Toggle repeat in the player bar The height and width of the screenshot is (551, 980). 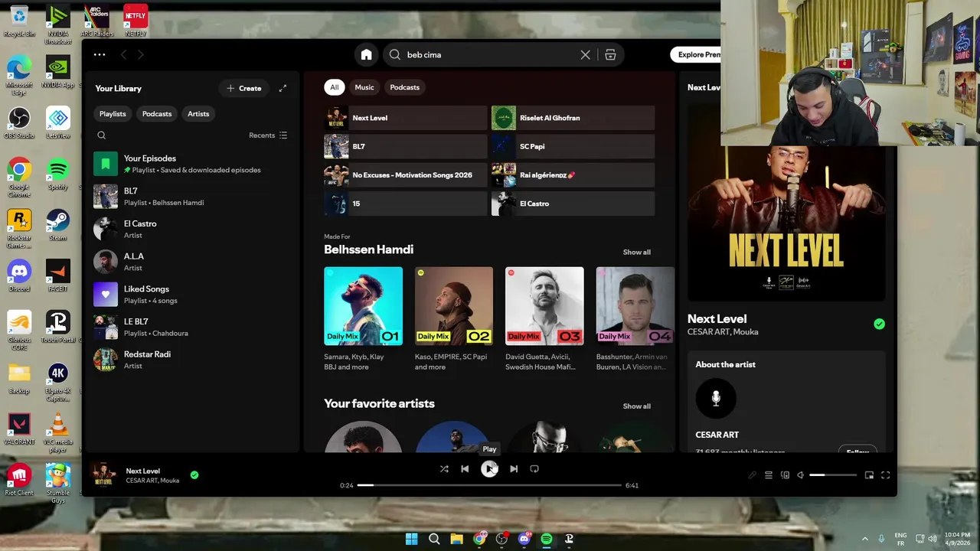[534, 469]
